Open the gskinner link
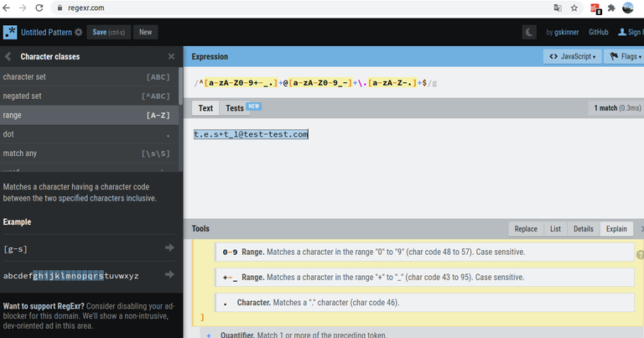This screenshot has width=644, height=338. tap(566, 32)
